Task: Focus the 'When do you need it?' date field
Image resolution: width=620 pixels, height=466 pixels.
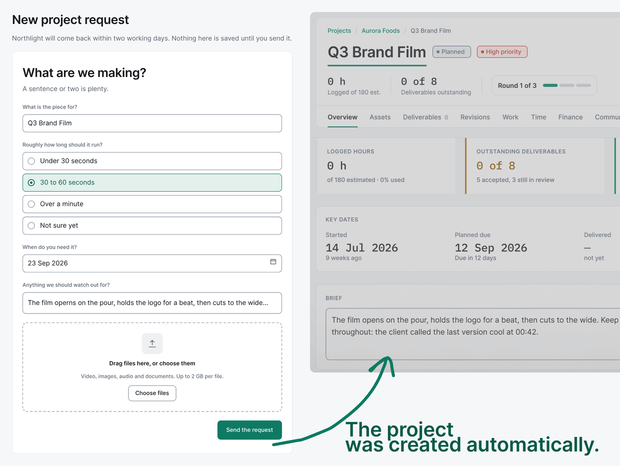Action: 152,263
